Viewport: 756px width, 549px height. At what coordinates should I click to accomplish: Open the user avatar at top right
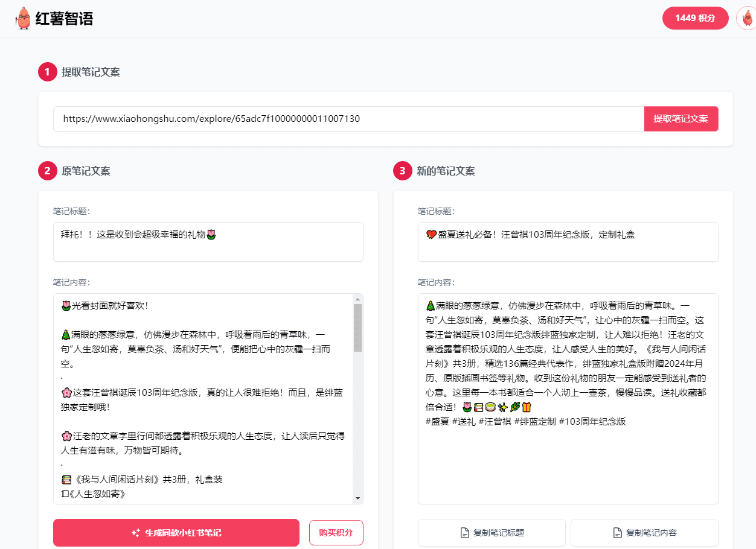coord(748,18)
